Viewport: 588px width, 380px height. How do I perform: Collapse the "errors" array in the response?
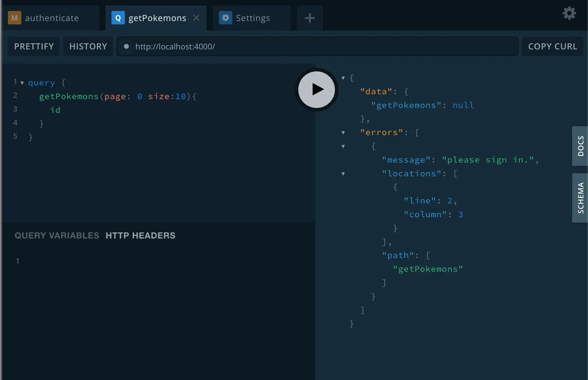point(343,133)
